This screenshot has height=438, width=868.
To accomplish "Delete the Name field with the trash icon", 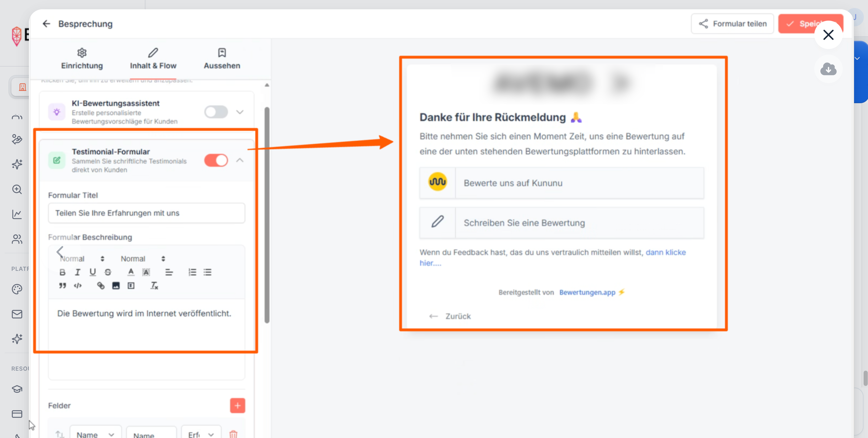I will [x=233, y=434].
